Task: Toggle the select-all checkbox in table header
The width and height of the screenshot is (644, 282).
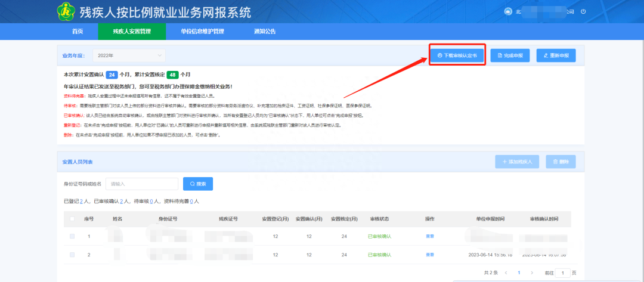Action: (72, 219)
